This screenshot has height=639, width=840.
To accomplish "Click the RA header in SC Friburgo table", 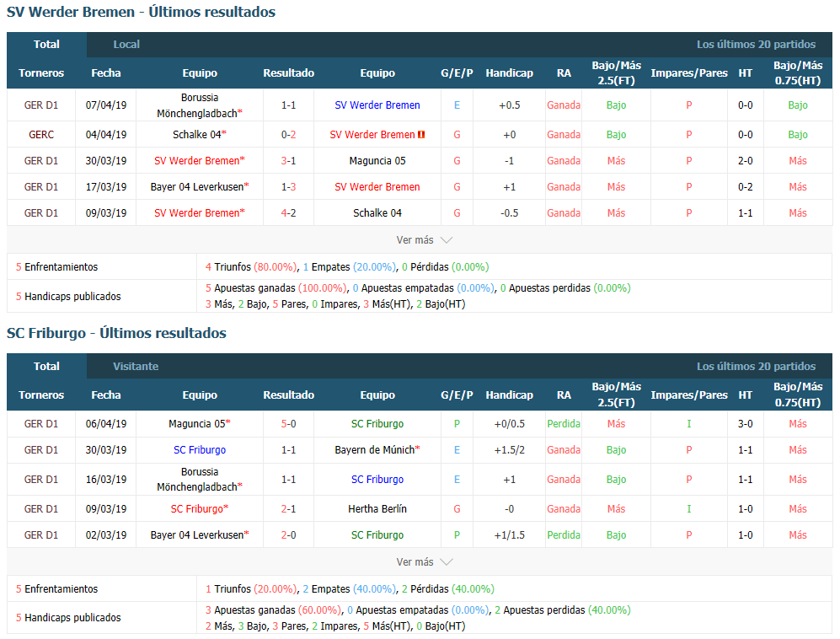I will (x=564, y=395).
